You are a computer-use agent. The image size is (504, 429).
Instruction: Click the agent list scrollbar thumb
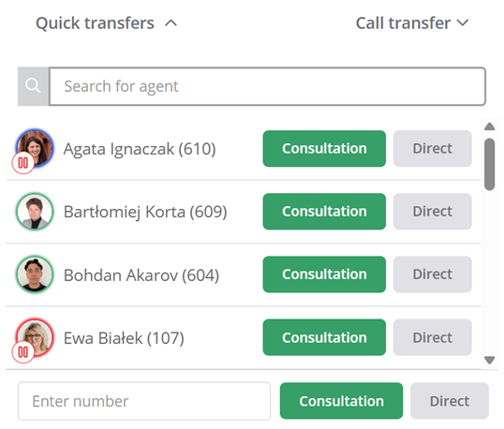tap(490, 164)
